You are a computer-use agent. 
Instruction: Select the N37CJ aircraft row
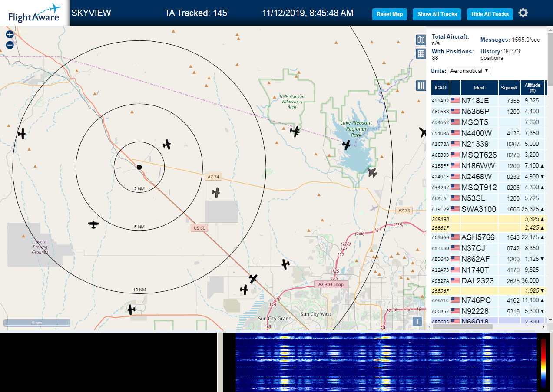pos(488,248)
